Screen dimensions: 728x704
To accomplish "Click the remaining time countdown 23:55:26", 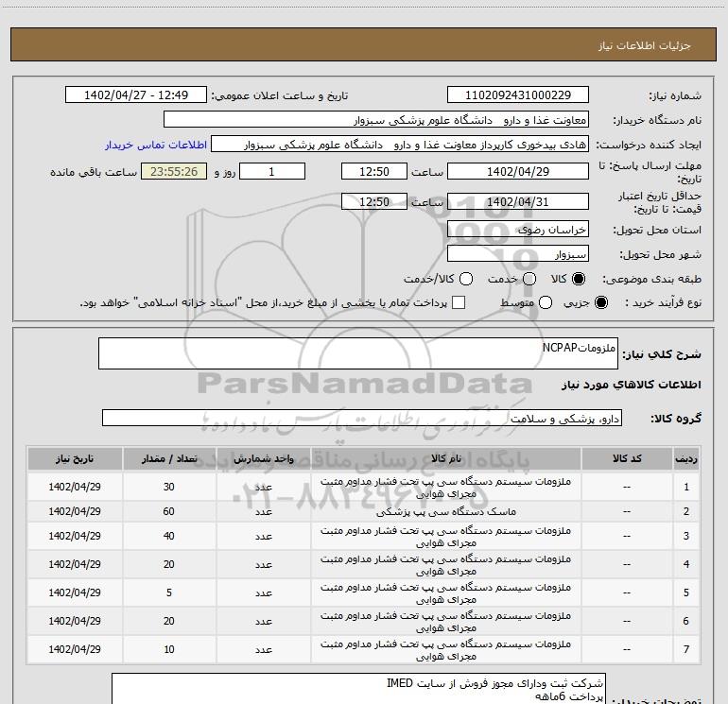I will [x=174, y=171].
